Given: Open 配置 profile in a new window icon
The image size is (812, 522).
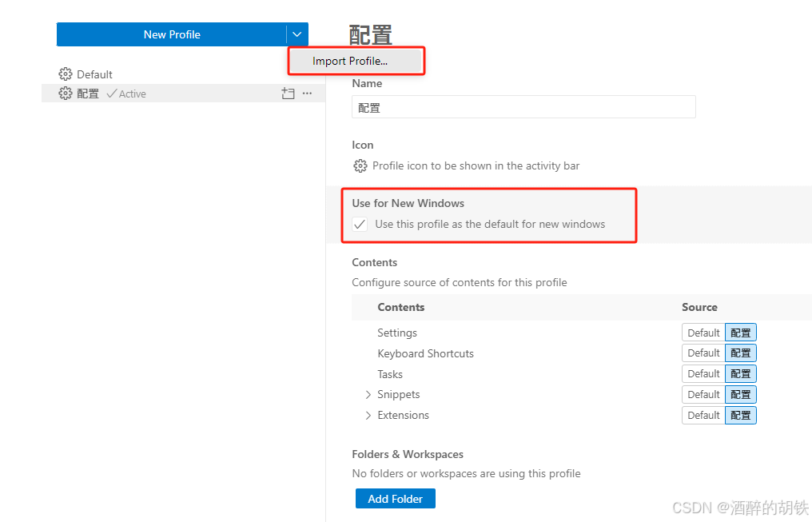Looking at the screenshot, I should (x=288, y=94).
